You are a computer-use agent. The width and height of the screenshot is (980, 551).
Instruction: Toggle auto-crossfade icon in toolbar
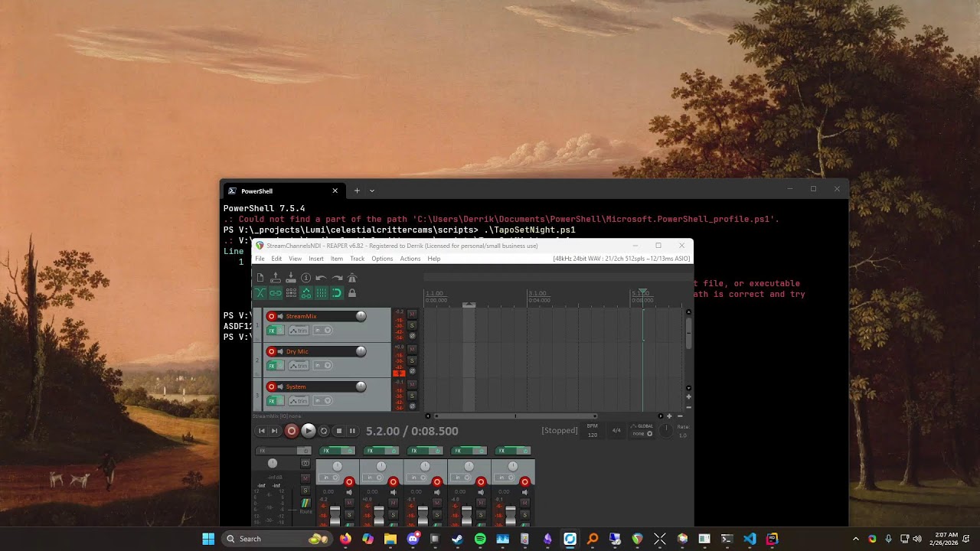coord(260,293)
